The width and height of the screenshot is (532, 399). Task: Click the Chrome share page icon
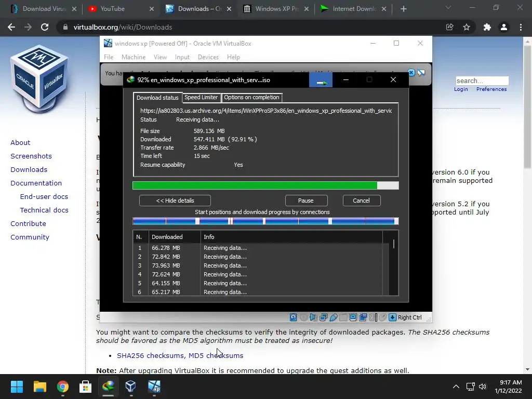click(x=449, y=27)
